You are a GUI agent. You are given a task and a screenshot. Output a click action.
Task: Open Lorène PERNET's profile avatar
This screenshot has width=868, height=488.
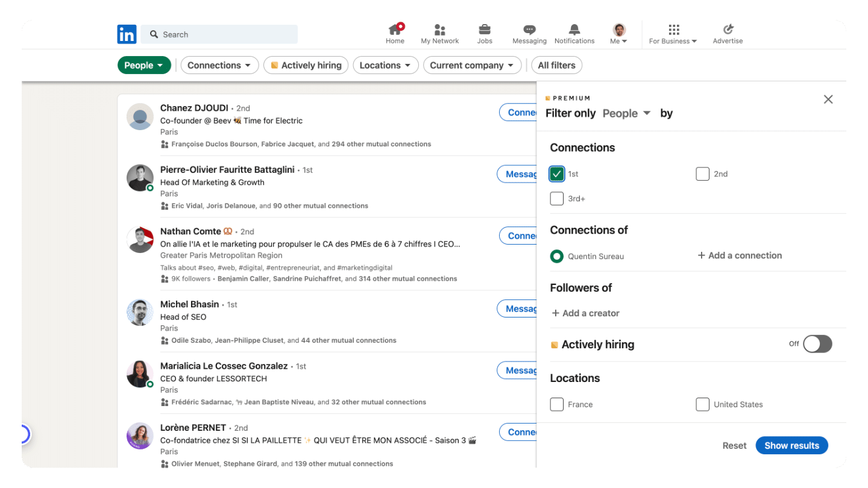coord(140,436)
